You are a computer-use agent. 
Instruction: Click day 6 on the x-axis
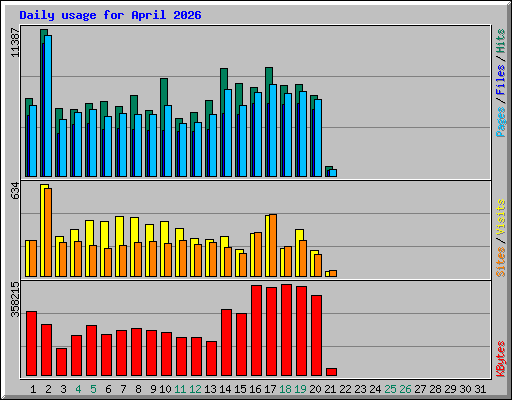[108, 389]
